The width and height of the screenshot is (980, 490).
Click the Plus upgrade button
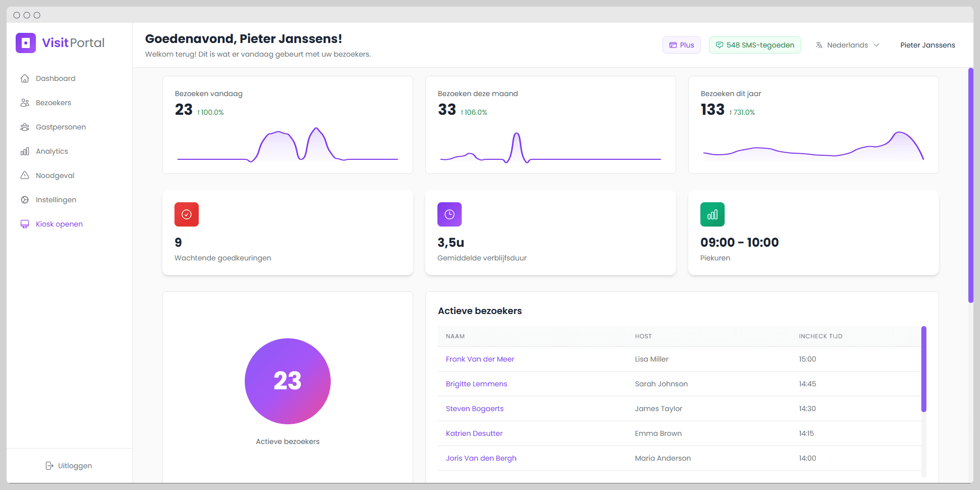coord(681,45)
